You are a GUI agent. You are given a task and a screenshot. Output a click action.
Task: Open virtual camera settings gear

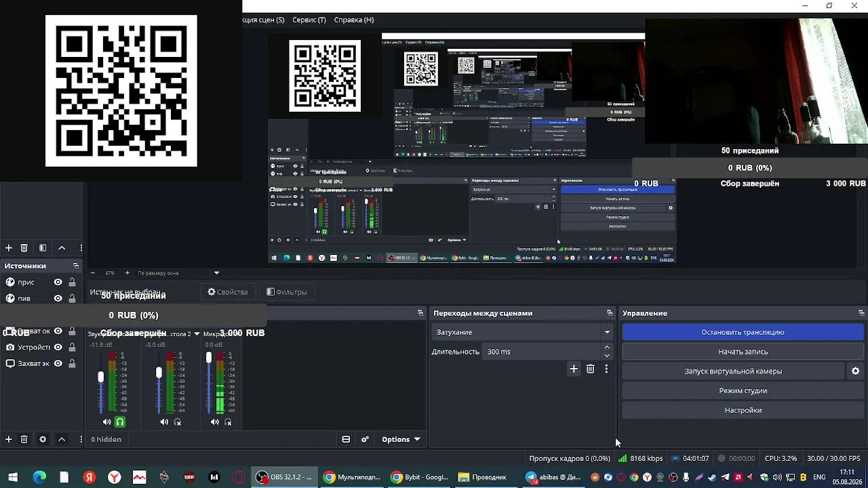tap(856, 371)
